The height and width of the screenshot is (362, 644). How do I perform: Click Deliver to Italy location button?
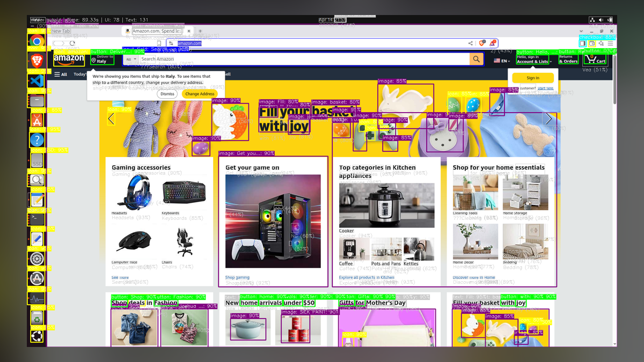pos(102,59)
